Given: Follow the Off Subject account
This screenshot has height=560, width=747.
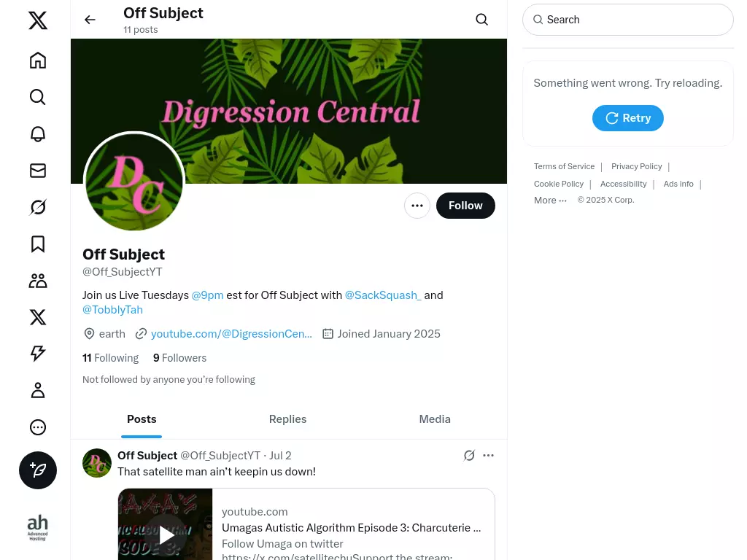Looking at the screenshot, I should [465, 206].
